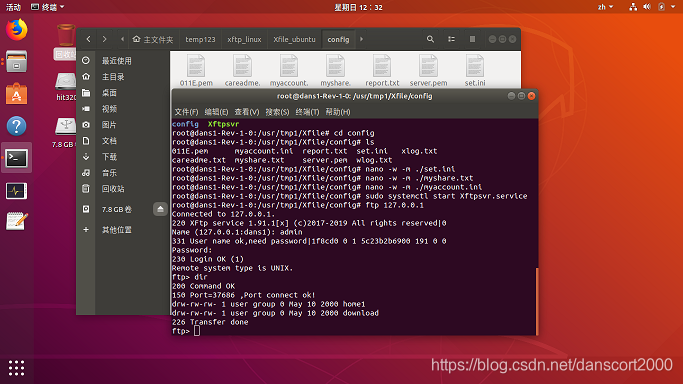This screenshot has height=384, width=683.
Task: Go to Home folder in the path bar
Action: click(153, 39)
